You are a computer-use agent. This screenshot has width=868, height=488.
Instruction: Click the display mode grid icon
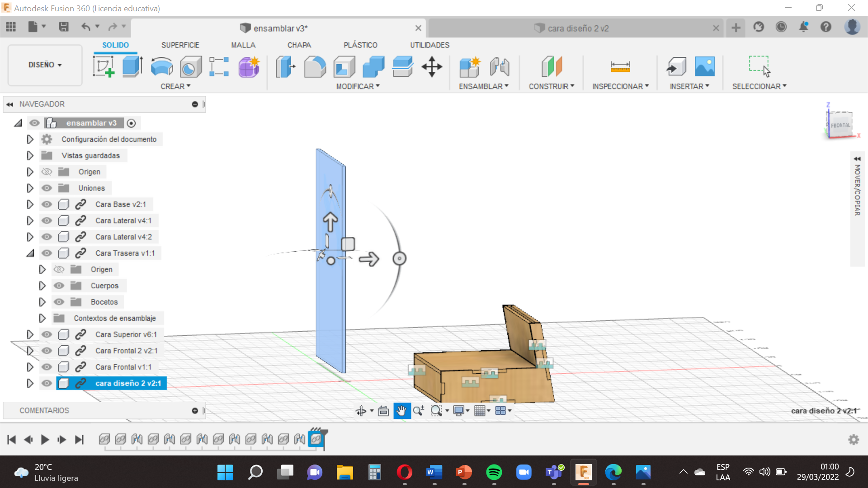point(481,411)
